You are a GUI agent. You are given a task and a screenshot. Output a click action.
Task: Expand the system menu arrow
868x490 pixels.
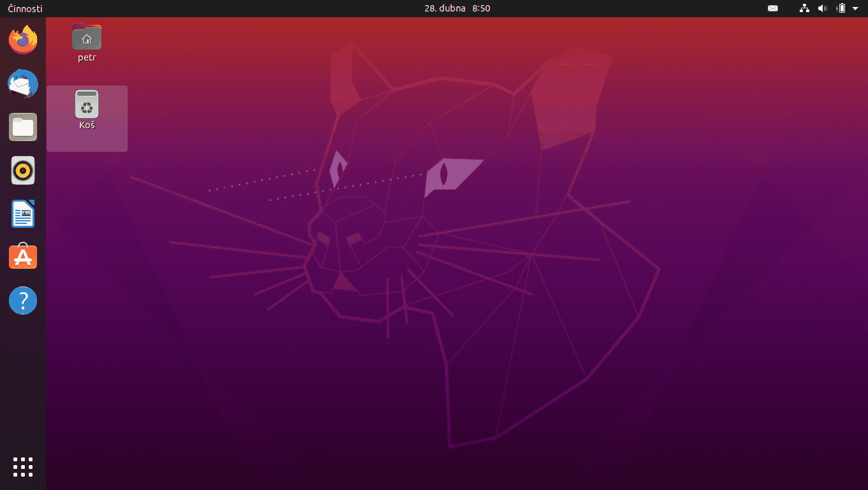(855, 8)
